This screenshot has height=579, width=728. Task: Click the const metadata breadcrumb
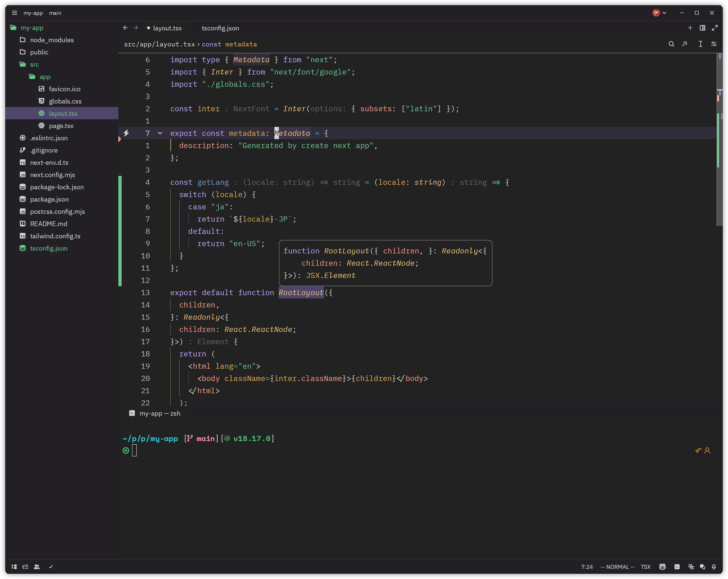point(229,44)
